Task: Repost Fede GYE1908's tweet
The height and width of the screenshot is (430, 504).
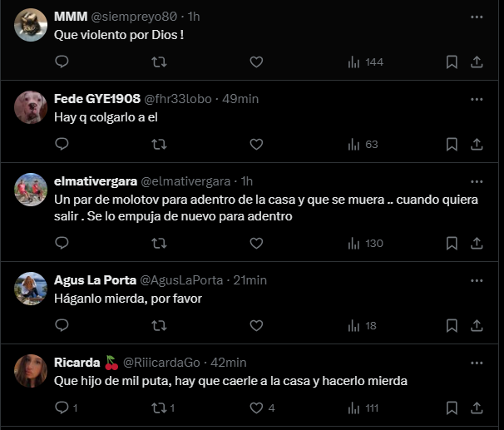Action: point(159,144)
